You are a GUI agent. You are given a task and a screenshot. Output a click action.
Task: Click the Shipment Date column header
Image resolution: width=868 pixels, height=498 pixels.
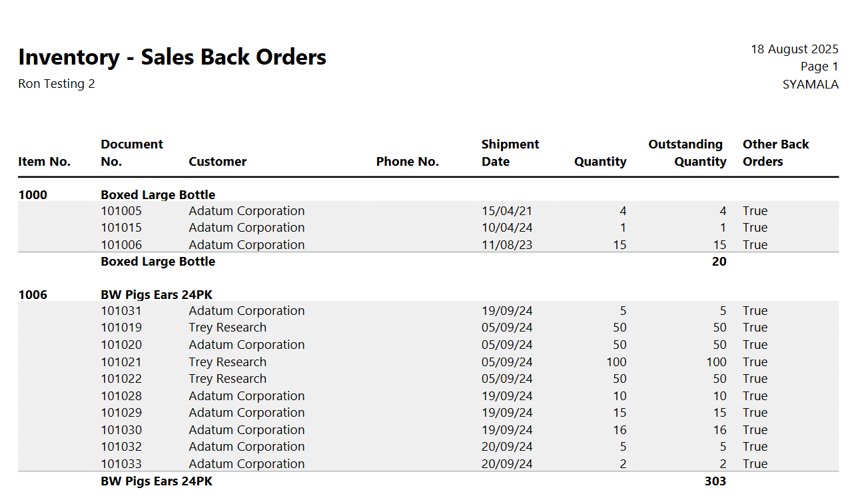(x=510, y=153)
